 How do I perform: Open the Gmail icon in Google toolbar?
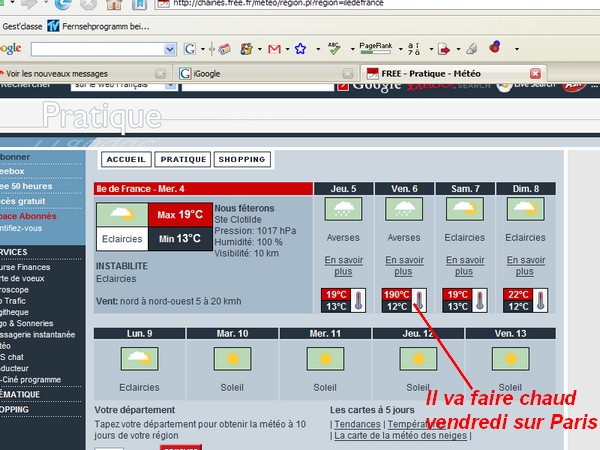[274, 48]
